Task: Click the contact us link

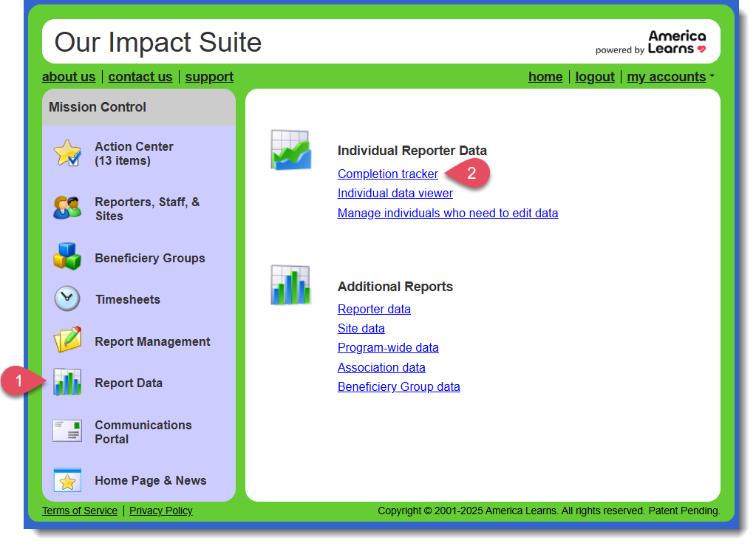Action: tap(140, 77)
